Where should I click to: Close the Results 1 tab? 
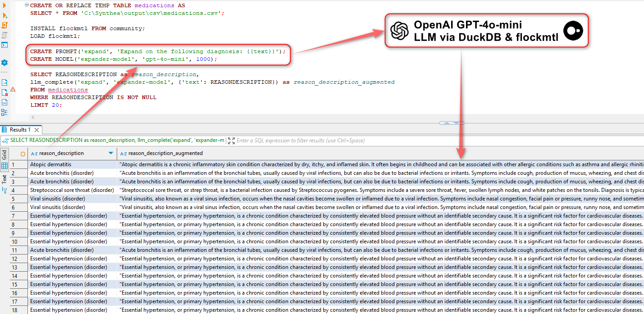pyautogui.click(x=36, y=130)
